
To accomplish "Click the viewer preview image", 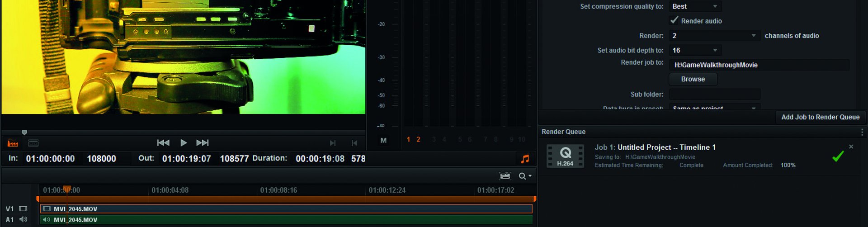I will click(x=184, y=57).
